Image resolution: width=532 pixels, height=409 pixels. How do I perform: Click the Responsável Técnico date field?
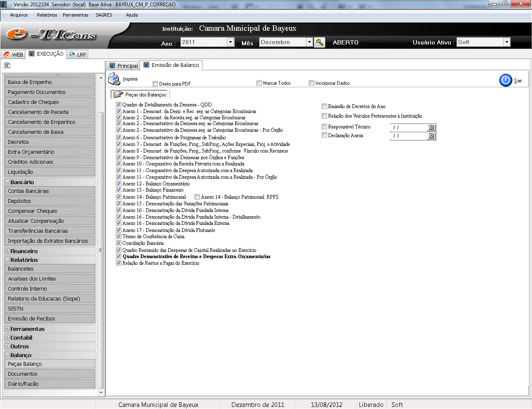click(x=409, y=128)
